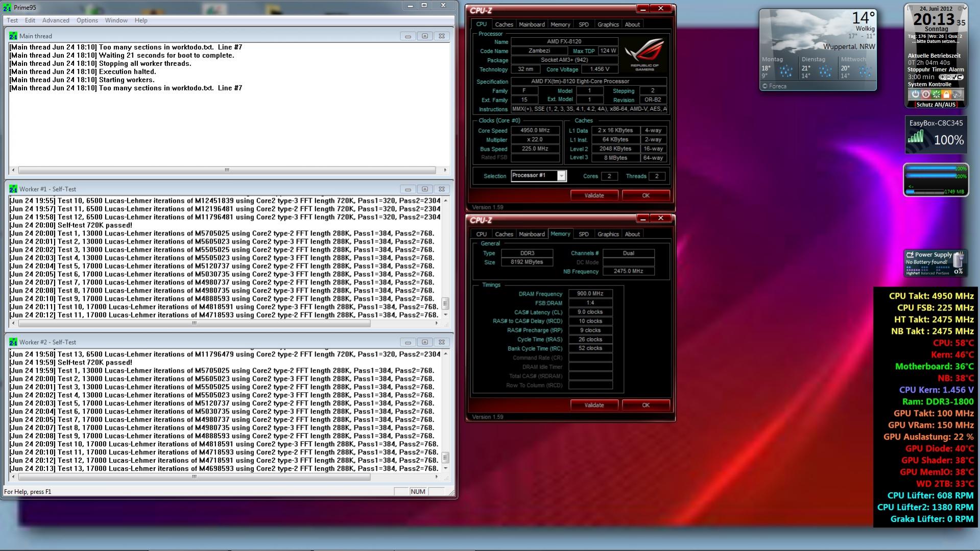Click the blue power icon under System Kontrolle

[915, 94]
